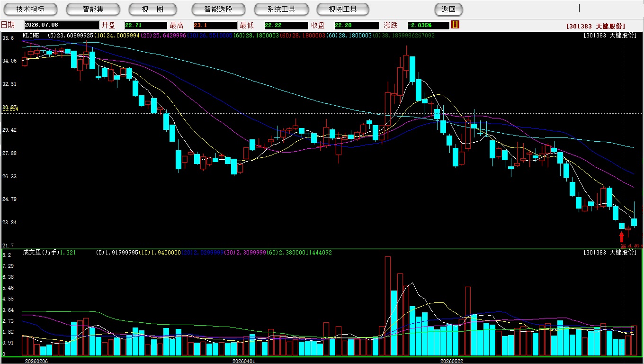Click the 开盘 value 22.71 field

click(146, 25)
